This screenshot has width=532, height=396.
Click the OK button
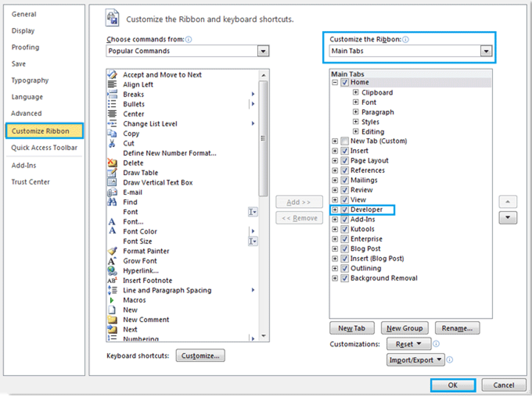coord(453,385)
